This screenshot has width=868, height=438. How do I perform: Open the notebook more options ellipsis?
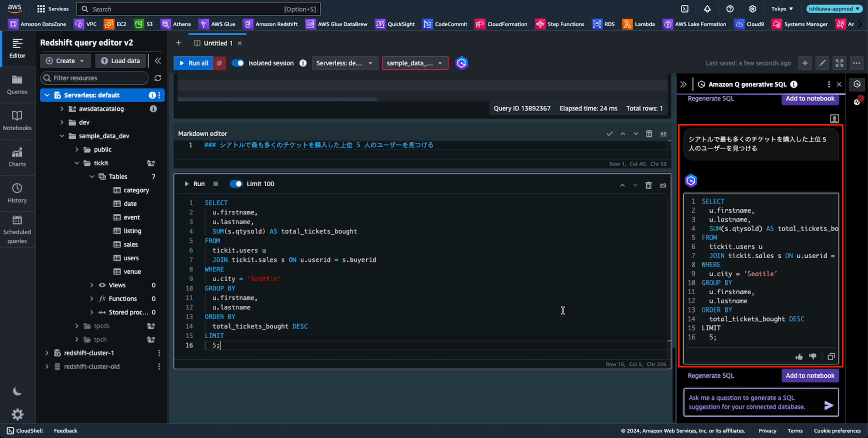(x=856, y=63)
